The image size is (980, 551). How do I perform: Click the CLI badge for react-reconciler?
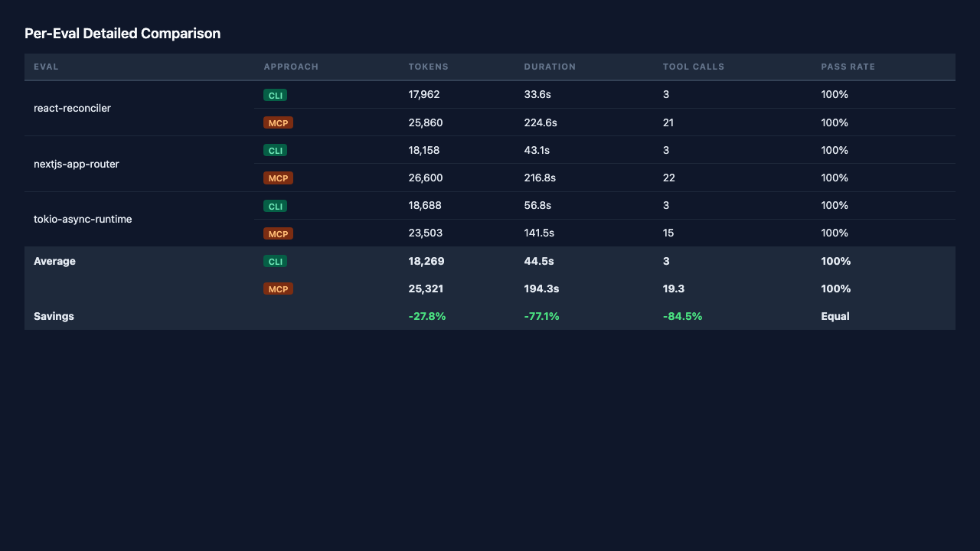[275, 96]
